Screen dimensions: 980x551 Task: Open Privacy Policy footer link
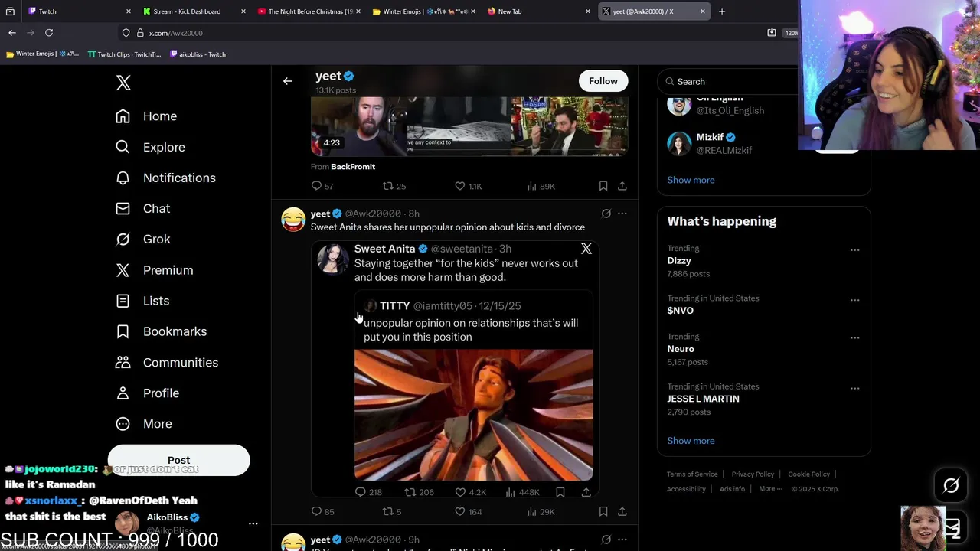pyautogui.click(x=753, y=474)
